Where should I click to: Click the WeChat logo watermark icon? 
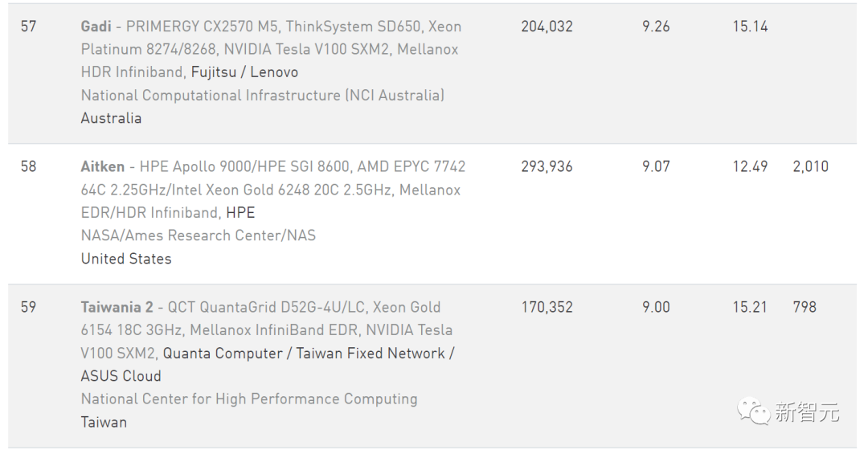753,413
